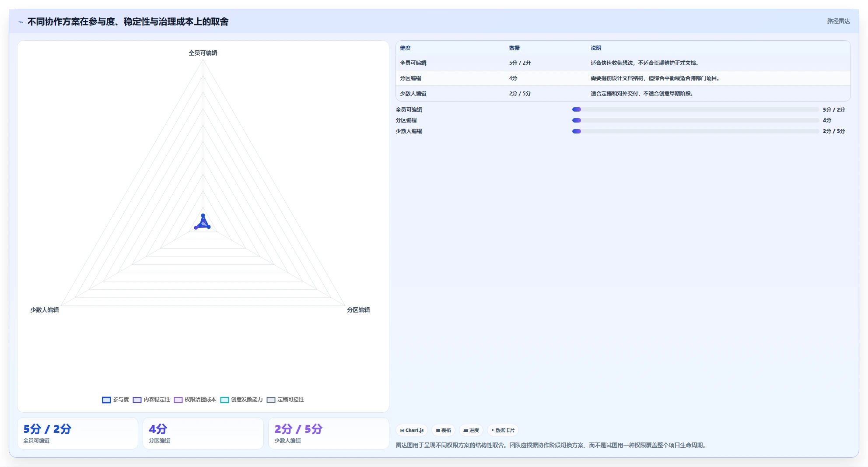The image size is (868, 467).
Task: Click the 少数人编辑 label in progress list
Action: pos(409,131)
